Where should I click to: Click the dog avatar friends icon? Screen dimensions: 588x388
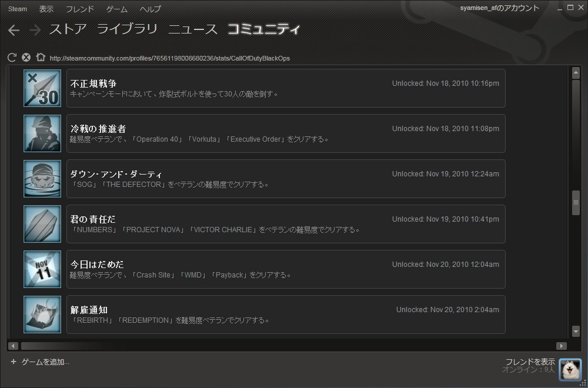570,370
